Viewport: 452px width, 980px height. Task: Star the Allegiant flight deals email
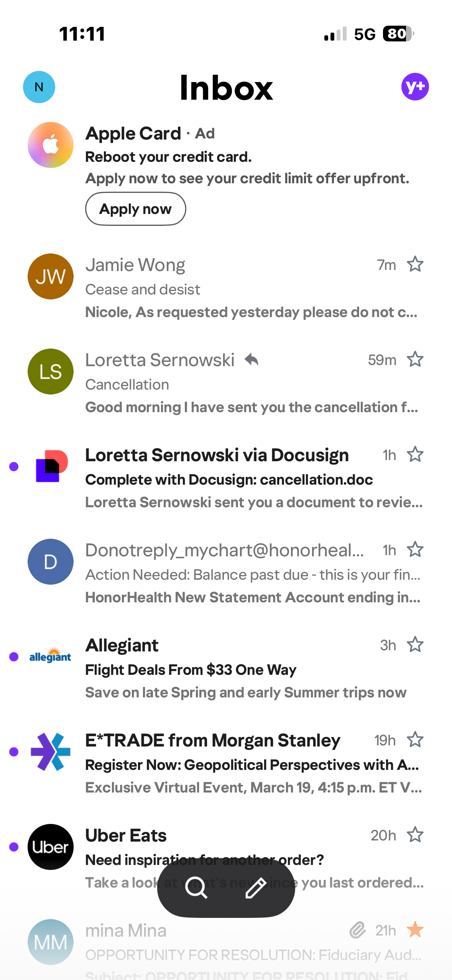pos(415,645)
